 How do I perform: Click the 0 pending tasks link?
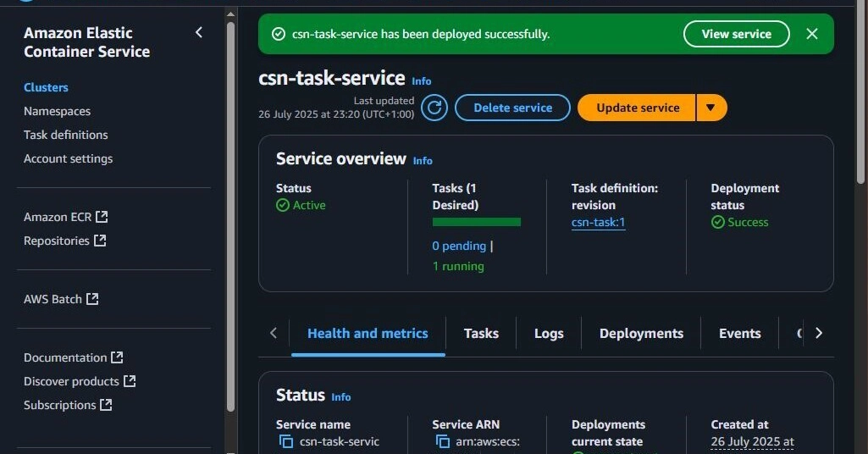[x=459, y=246]
